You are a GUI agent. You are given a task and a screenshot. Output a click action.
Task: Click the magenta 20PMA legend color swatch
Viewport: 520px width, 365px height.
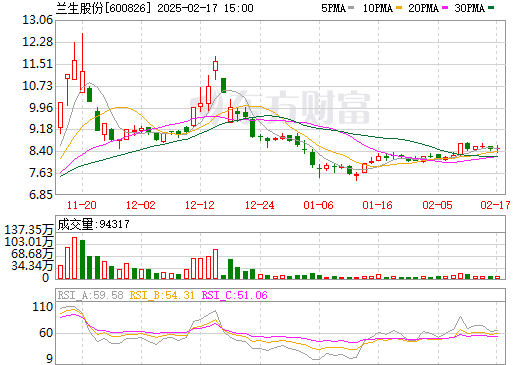point(445,8)
